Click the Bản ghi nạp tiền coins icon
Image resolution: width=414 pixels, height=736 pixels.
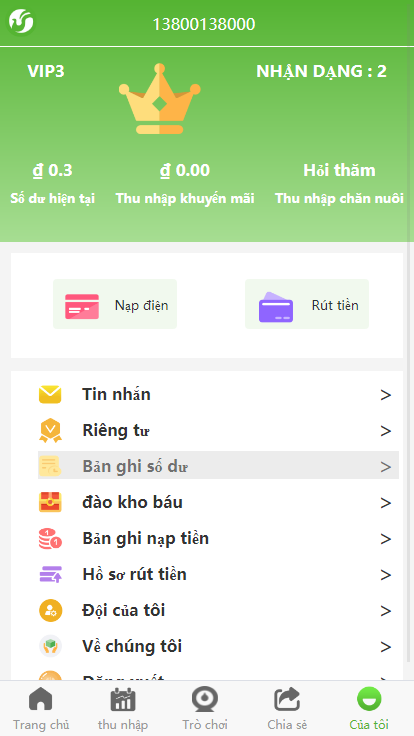[x=50, y=538]
